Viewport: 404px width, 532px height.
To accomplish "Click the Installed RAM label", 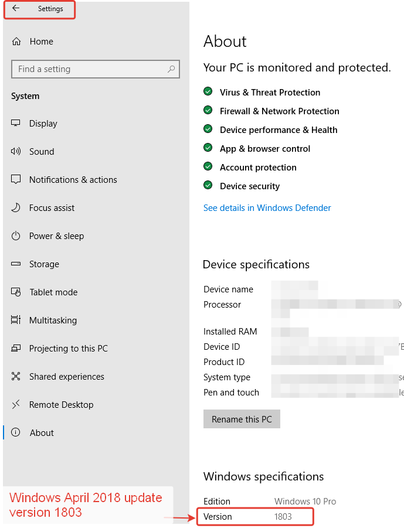I will pyautogui.click(x=230, y=331).
